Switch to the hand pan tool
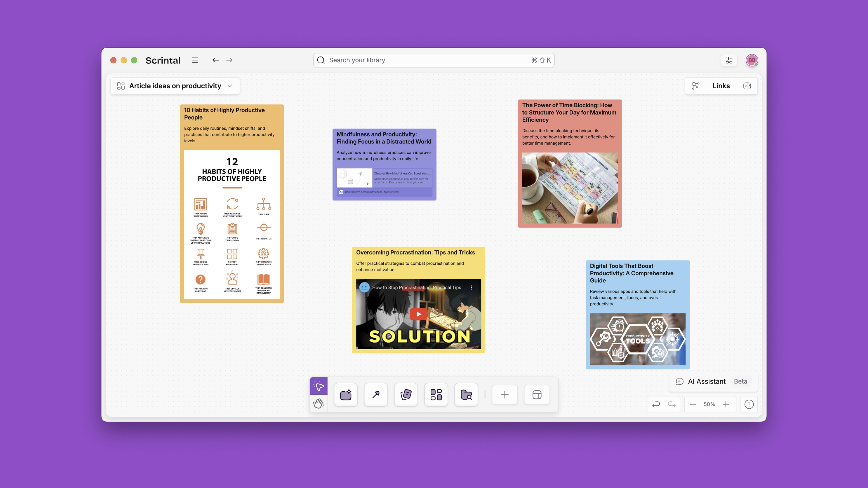The image size is (868, 488). pyautogui.click(x=318, y=403)
